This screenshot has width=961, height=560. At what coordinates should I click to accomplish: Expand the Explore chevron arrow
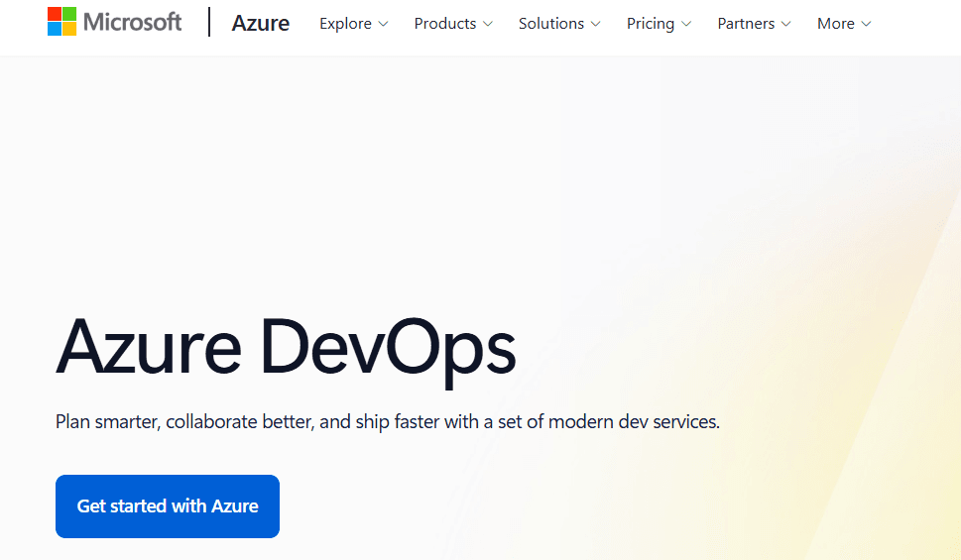pos(383,24)
